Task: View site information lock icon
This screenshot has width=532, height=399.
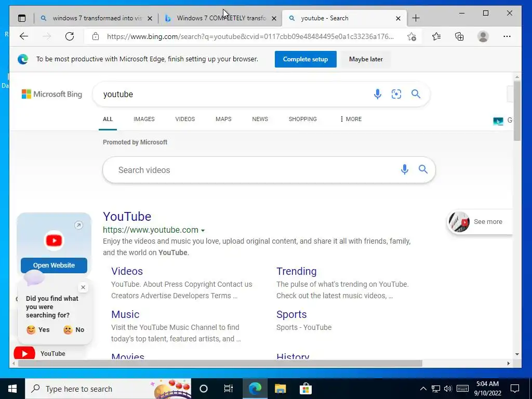Action: 96,36
